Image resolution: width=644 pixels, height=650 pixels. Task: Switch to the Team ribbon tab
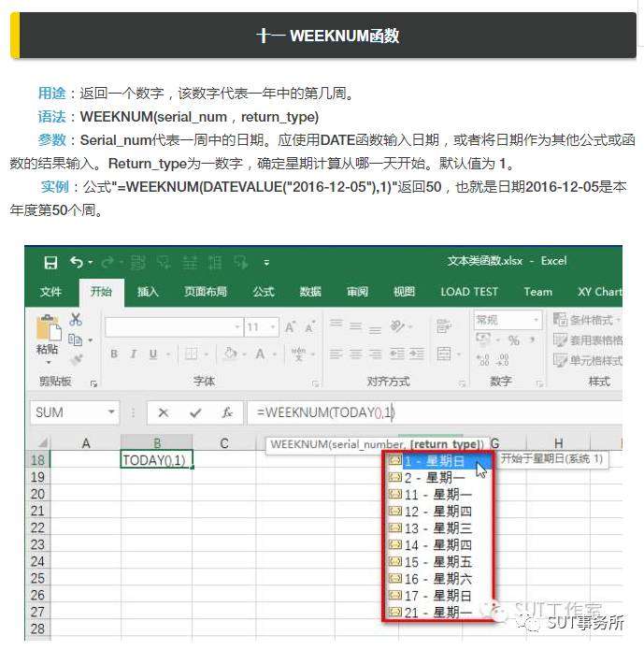coord(537,292)
